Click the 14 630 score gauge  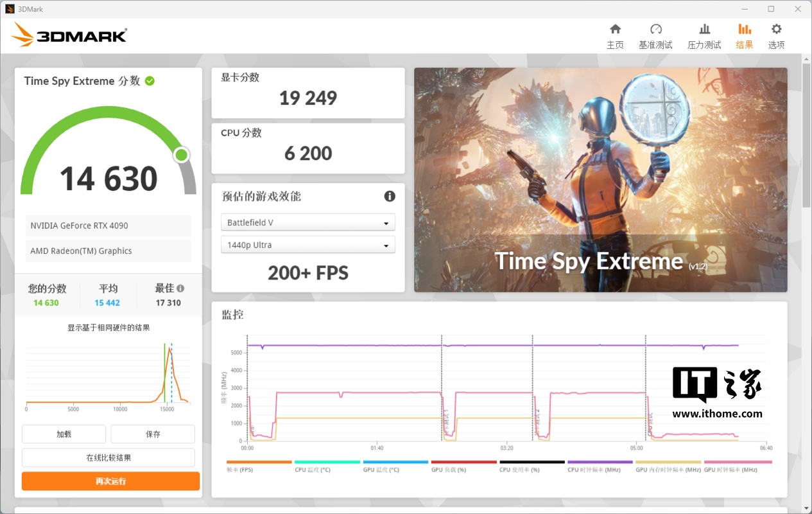tap(108, 151)
